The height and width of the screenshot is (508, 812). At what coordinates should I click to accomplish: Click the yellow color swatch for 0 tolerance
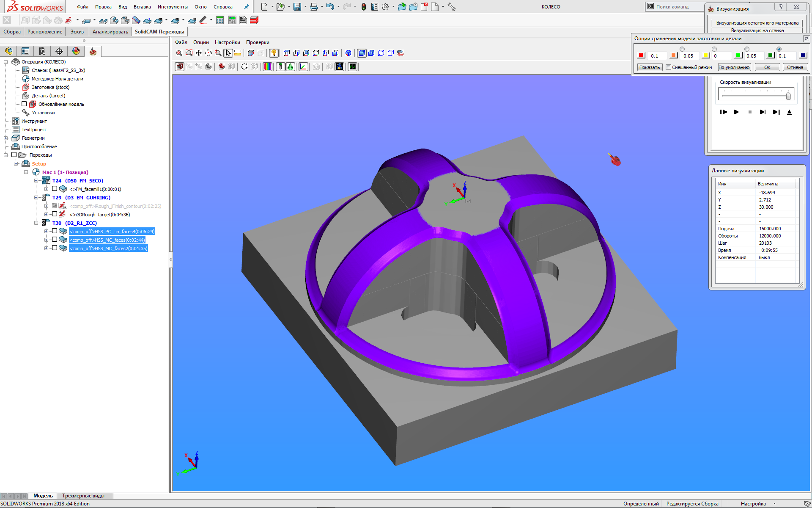(x=705, y=55)
